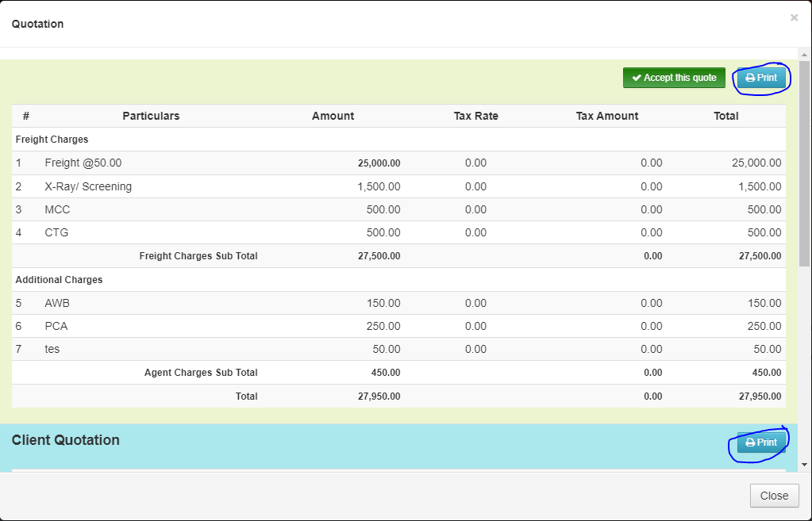Image resolution: width=812 pixels, height=521 pixels.
Task: Dismiss dialog using the X icon
Action: [794, 18]
